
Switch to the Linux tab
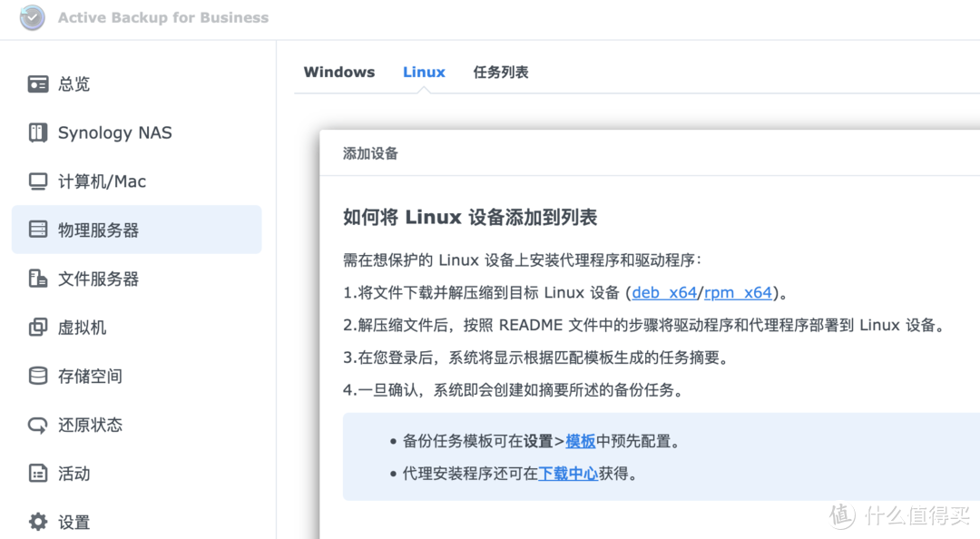[x=423, y=72]
